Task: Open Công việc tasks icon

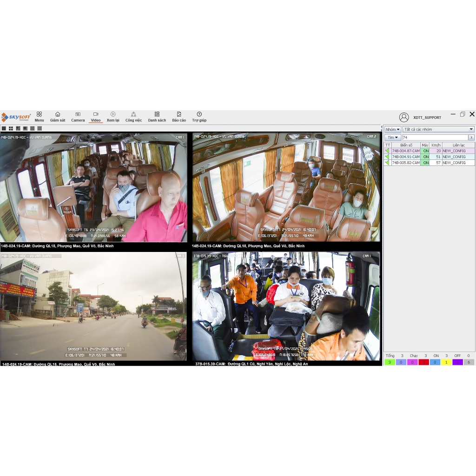Action: pyautogui.click(x=133, y=116)
